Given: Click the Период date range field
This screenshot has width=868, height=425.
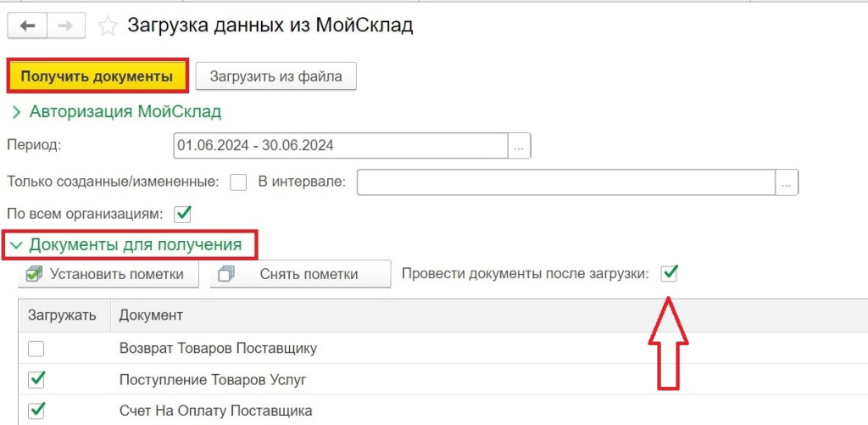Looking at the screenshot, I should (339, 145).
